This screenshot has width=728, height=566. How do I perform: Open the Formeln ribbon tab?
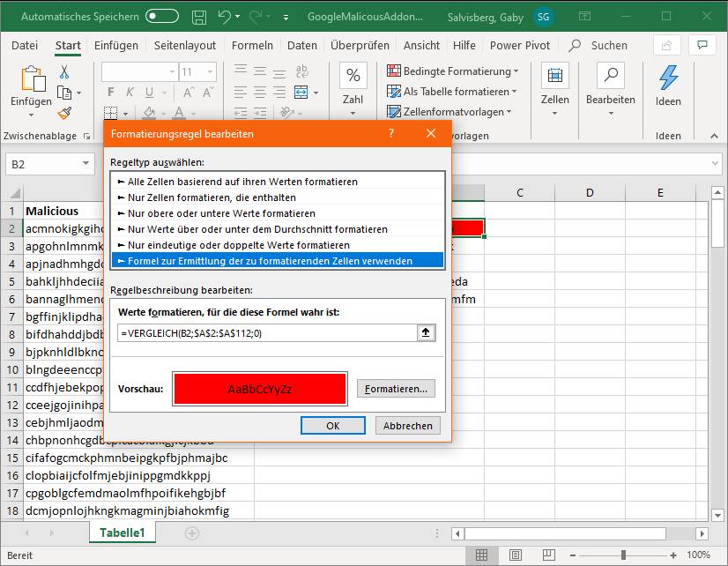pos(252,46)
